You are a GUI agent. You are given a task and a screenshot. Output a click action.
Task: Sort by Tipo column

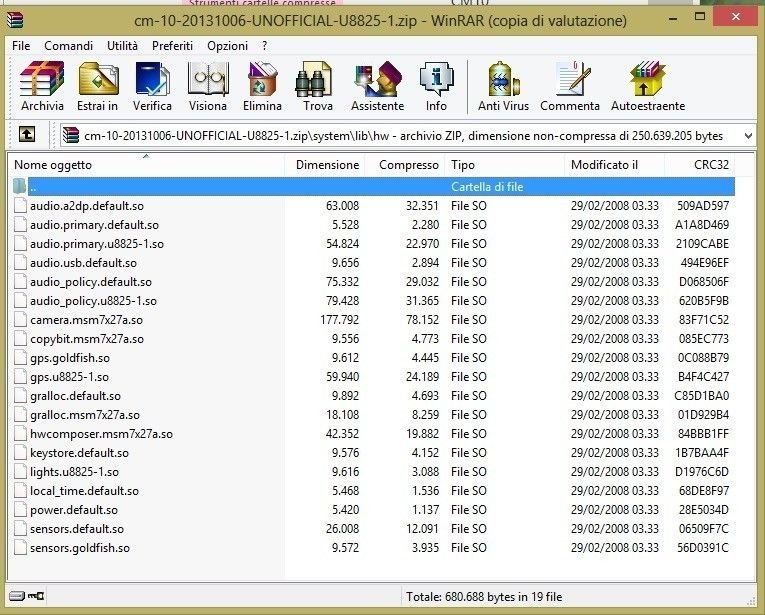point(504,165)
